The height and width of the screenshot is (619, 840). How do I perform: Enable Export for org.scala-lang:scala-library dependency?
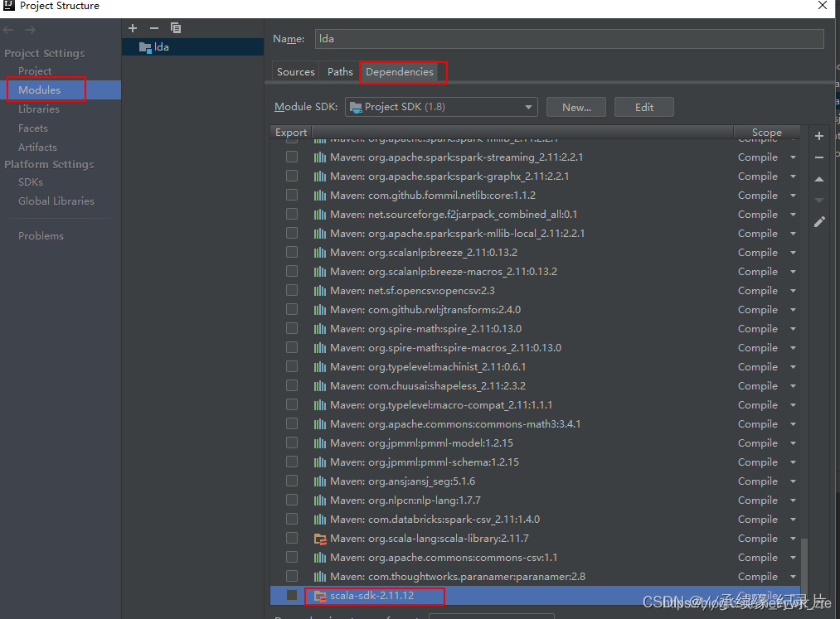(x=292, y=538)
